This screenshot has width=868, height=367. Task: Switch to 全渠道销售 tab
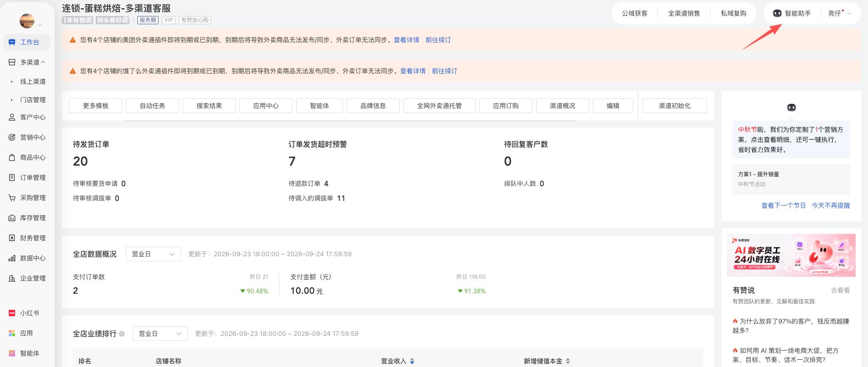pos(684,13)
